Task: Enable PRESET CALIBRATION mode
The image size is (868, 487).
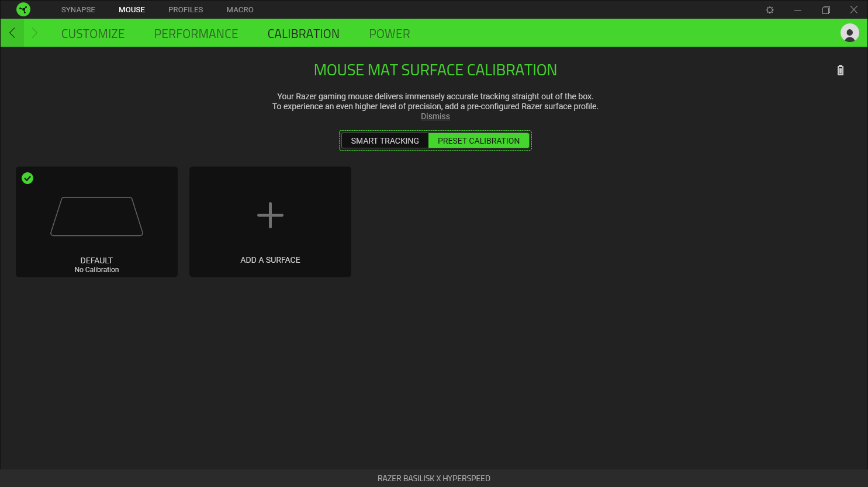Action: (x=479, y=140)
